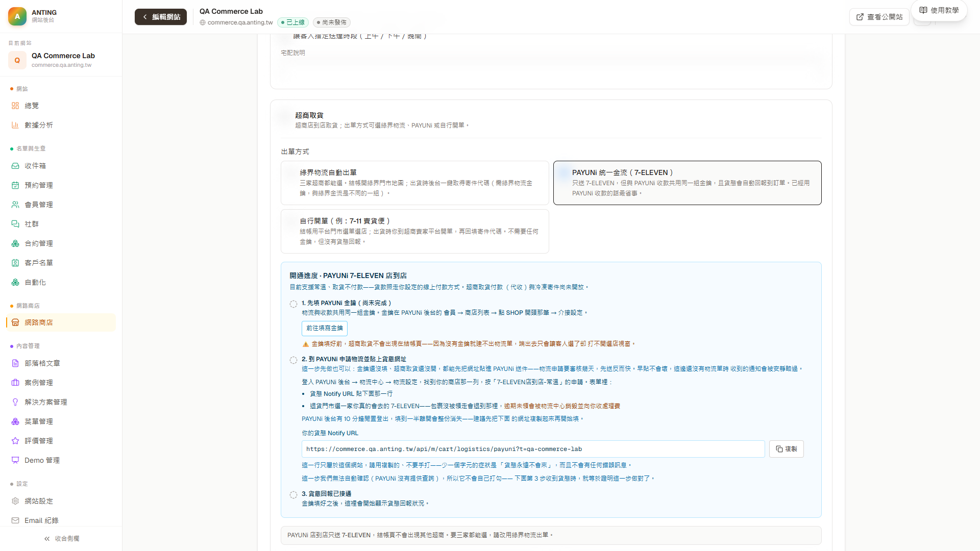Open 菜單管理 in the sidebar
This screenshot has width=980, height=551.
[61, 421]
